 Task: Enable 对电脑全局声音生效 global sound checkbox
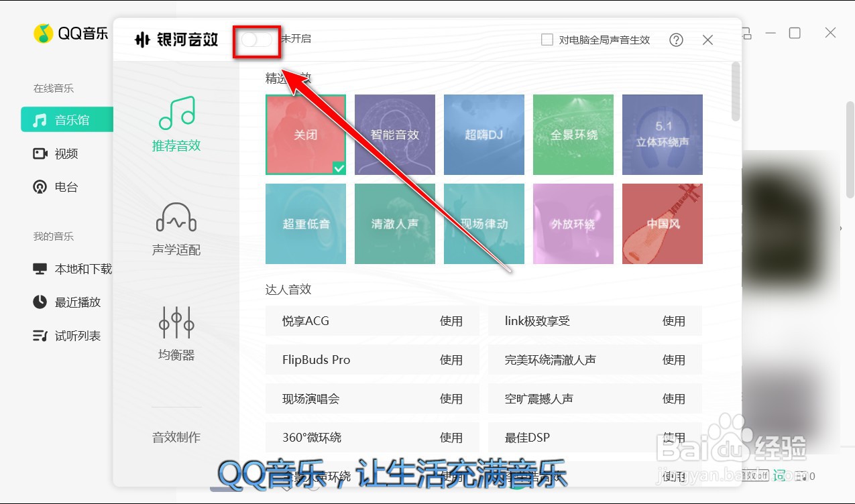(547, 40)
